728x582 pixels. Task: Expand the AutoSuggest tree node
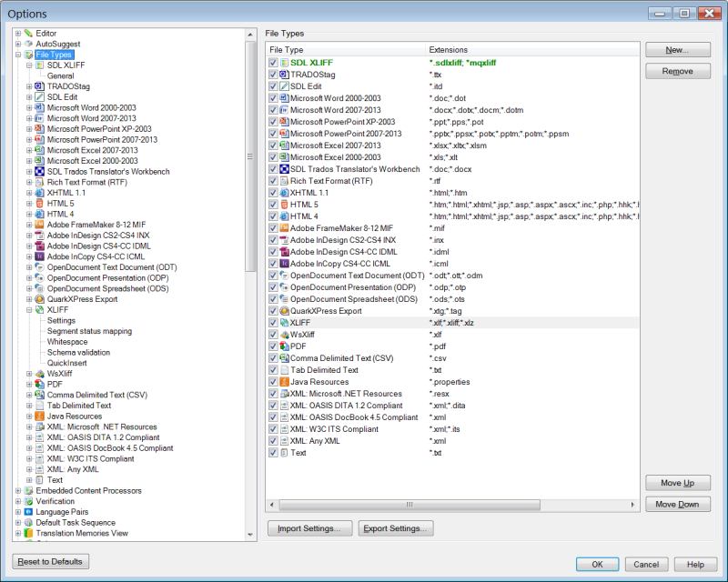pos(18,44)
